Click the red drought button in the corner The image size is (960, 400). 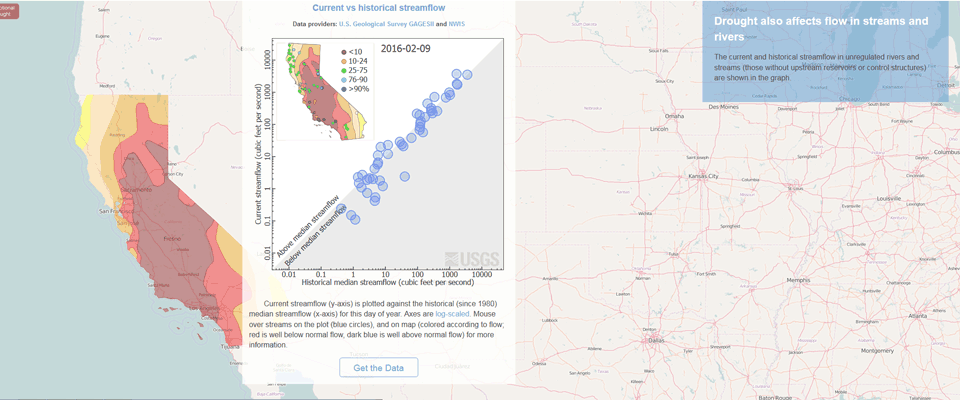(x=9, y=11)
